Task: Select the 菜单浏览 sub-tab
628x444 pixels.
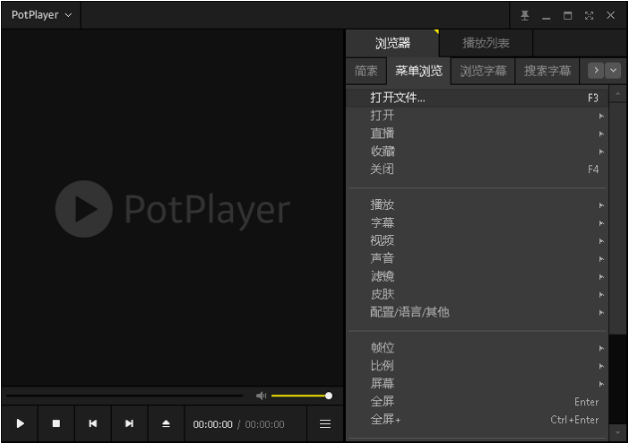Action: (419, 71)
